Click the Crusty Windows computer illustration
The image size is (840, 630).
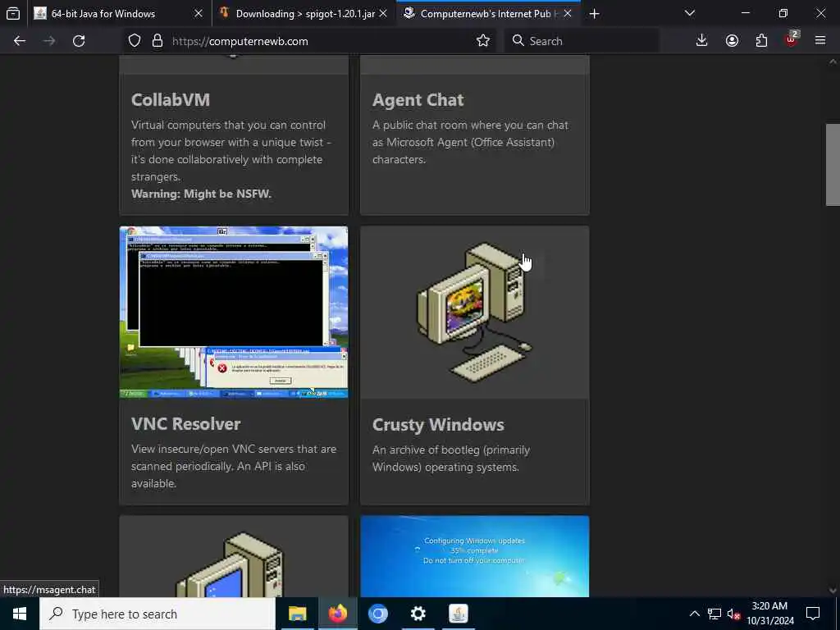[x=475, y=313]
